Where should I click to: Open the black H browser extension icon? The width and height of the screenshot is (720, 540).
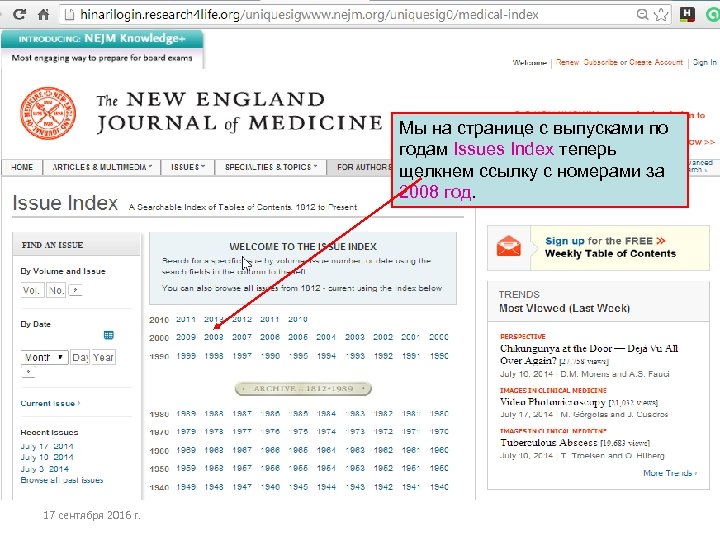point(687,14)
